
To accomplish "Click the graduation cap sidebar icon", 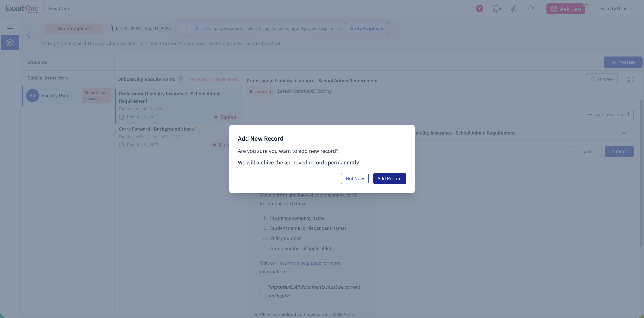I will point(10,42).
